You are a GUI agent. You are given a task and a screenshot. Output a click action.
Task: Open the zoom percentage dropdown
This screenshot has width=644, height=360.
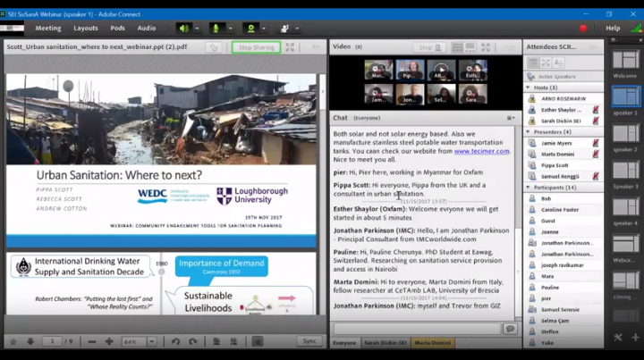tap(153, 341)
